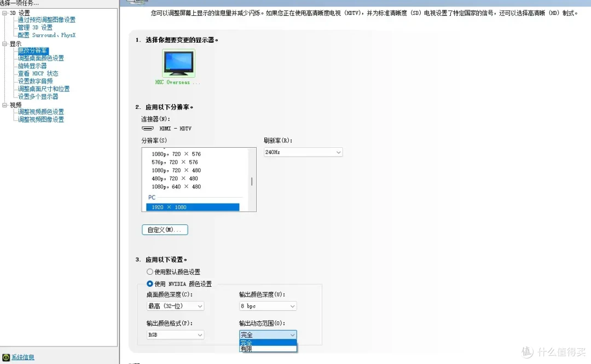Viewport: 591px width, 364px height.
Task: Collapse the 3D 设置 tree node
Action: tap(4, 13)
